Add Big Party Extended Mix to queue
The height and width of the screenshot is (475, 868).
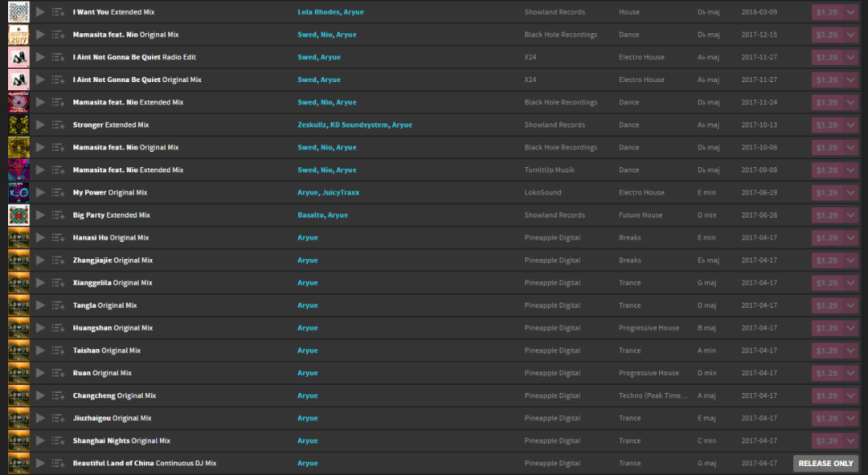click(x=58, y=215)
